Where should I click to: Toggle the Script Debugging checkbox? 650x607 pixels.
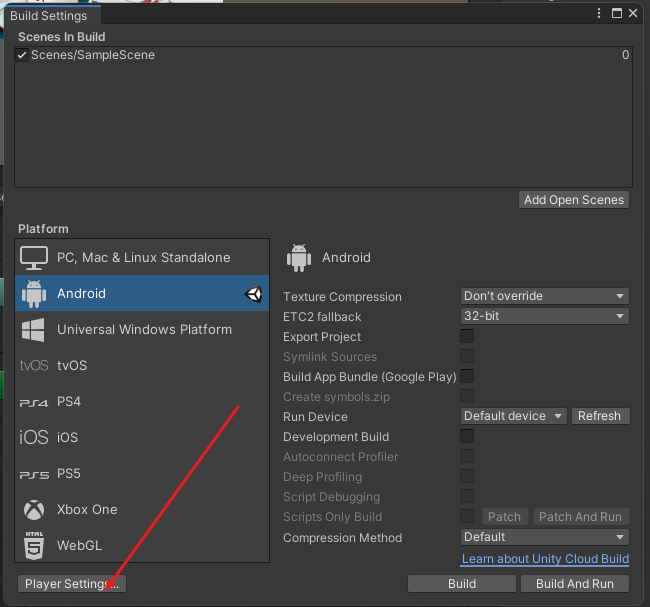click(467, 496)
